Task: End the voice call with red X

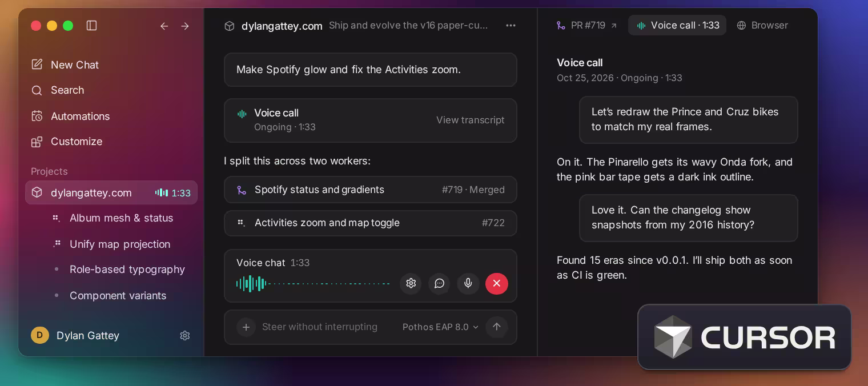Action: tap(497, 283)
